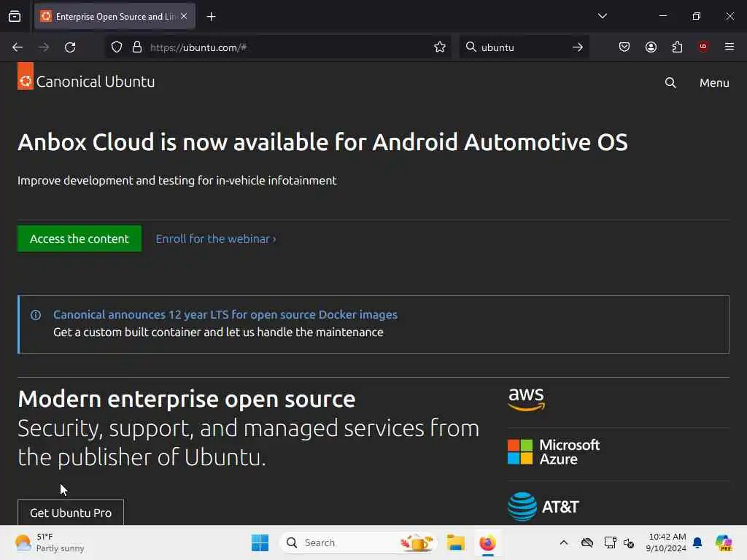Open File Explorer from the taskbar
The width and height of the screenshot is (747, 560).
(x=456, y=542)
